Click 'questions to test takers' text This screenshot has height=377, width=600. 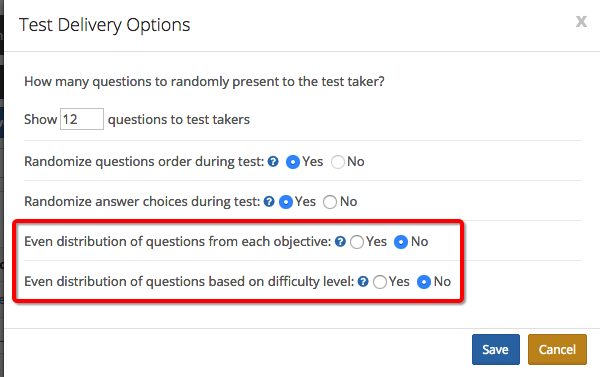[x=179, y=120]
